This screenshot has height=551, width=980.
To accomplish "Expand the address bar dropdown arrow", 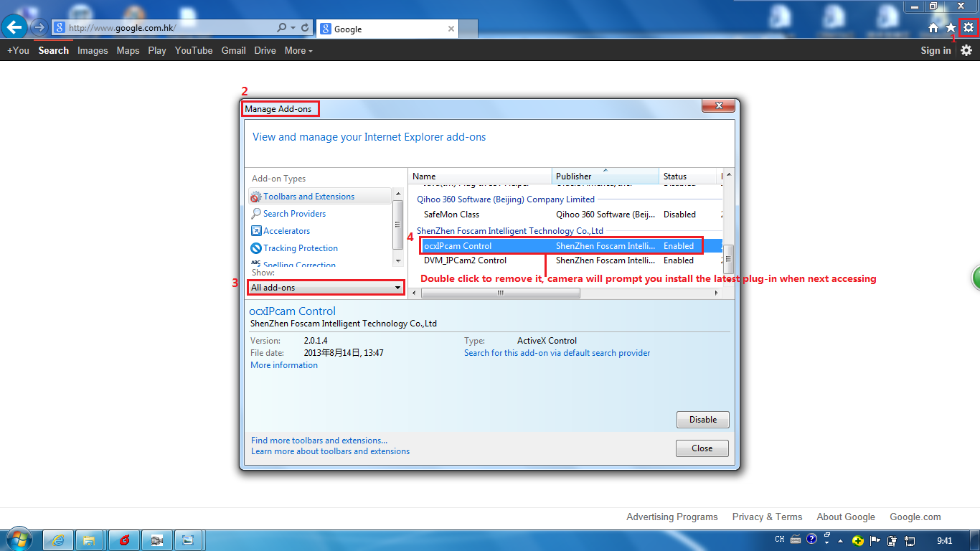I will coord(293,27).
